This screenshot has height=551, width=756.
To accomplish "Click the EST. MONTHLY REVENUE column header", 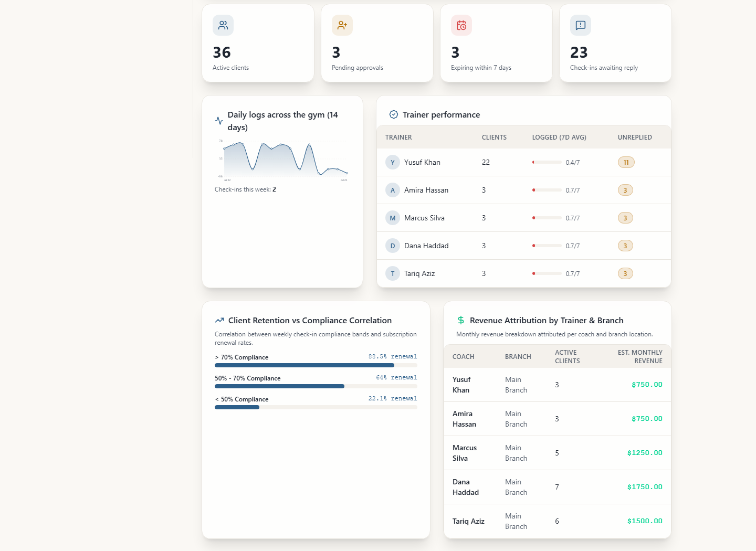I will point(640,357).
